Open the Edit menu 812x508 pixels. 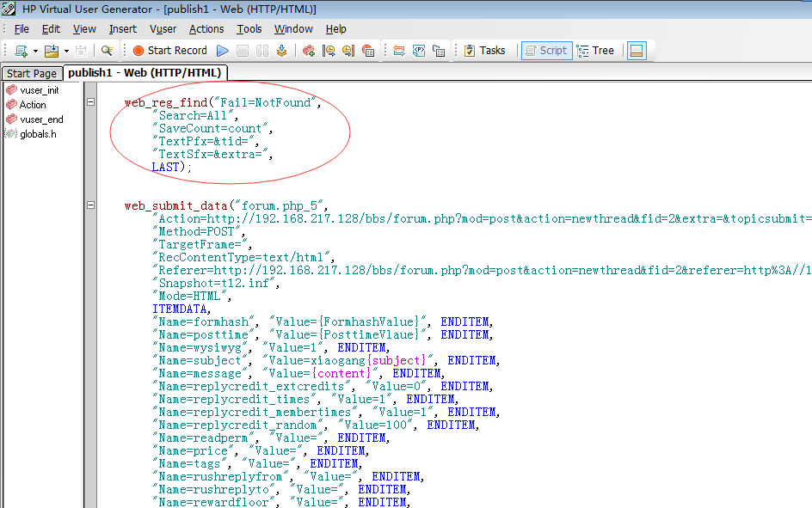pyautogui.click(x=51, y=29)
